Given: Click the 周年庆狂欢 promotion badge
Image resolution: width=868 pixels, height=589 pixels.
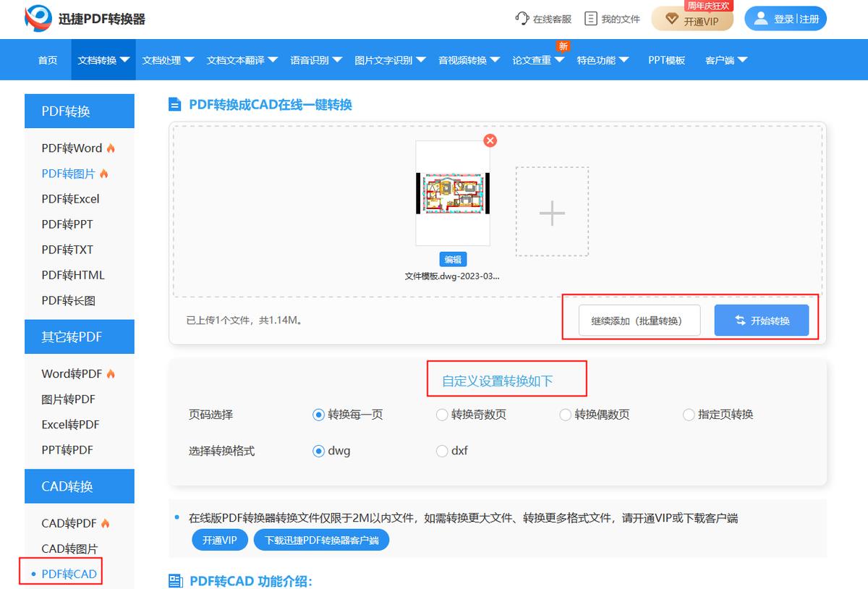Looking at the screenshot, I should pos(708,7).
